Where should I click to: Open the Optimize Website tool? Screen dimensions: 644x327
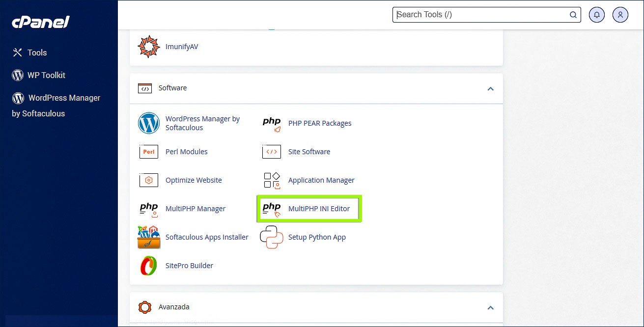pyautogui.click(x=193, y=180)
